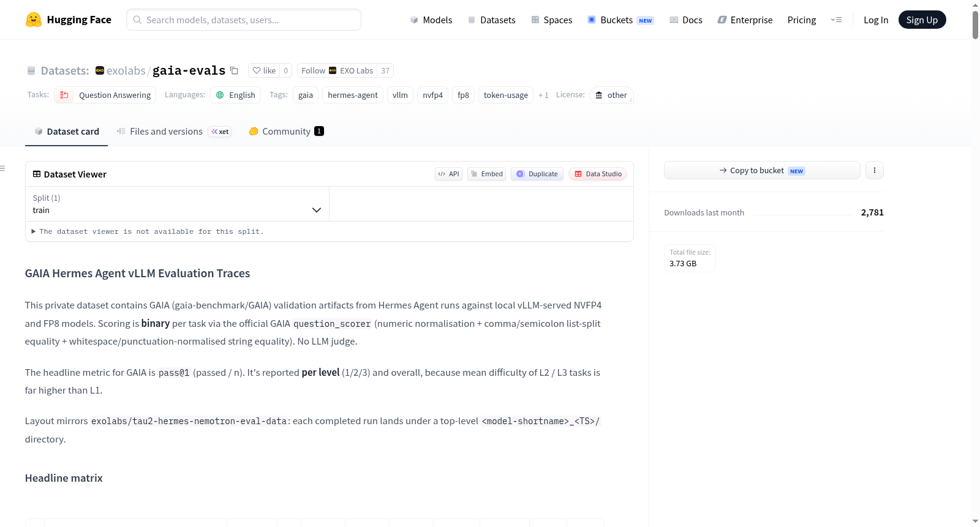The image size is (980, 527).
Task: Switch to the Dataset card tab
Action: tap(66, 131)
